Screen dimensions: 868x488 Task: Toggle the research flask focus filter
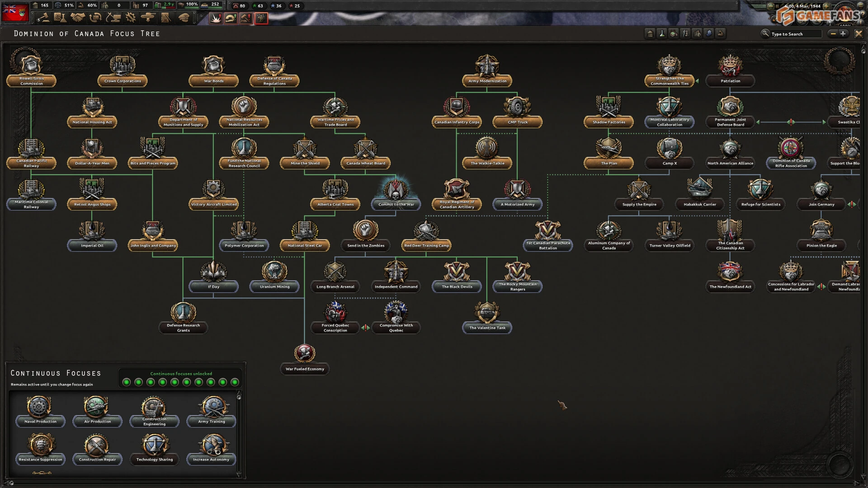[662, 33]
